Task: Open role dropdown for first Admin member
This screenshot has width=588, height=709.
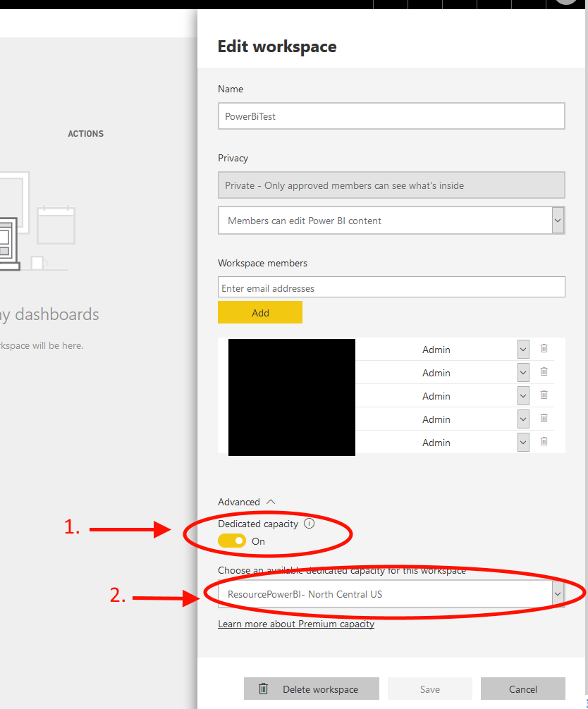Action: point(523,349)
